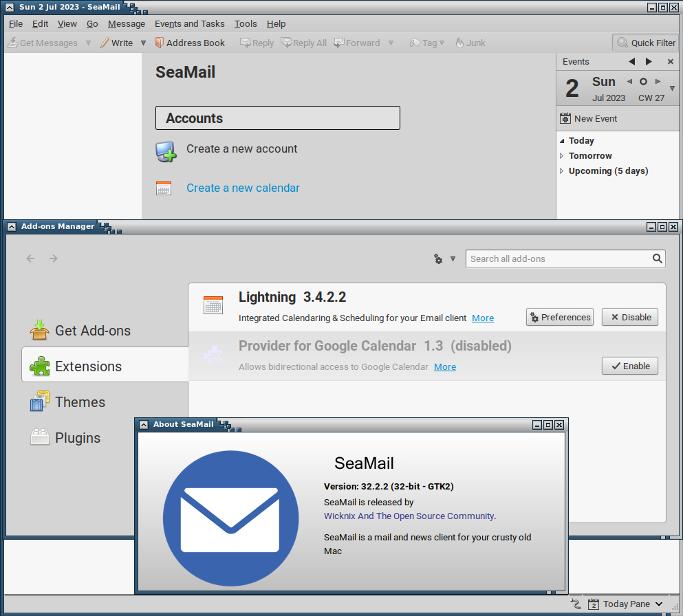Disable the Lightning extension

click(630, 318)
